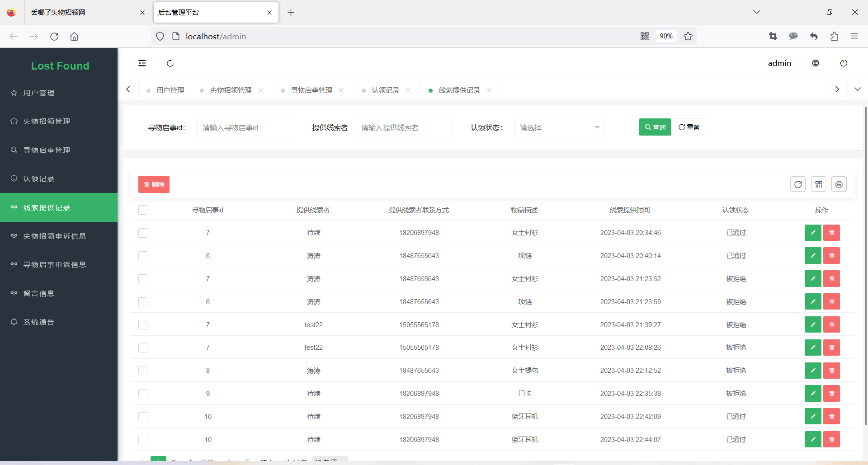This screenshot has height=465, width=868.
Task: Bookmark this page with the star icon
Action: pos(688,37)
